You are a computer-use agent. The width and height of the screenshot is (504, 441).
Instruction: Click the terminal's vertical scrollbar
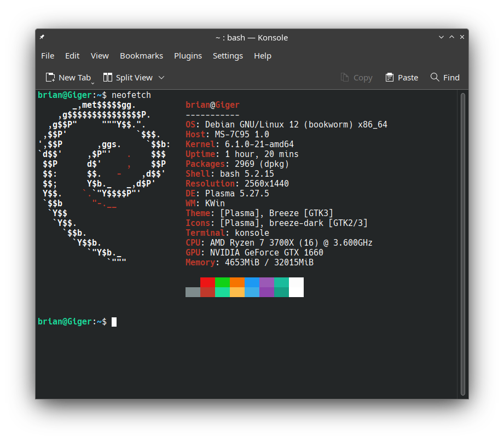point(462,243)
